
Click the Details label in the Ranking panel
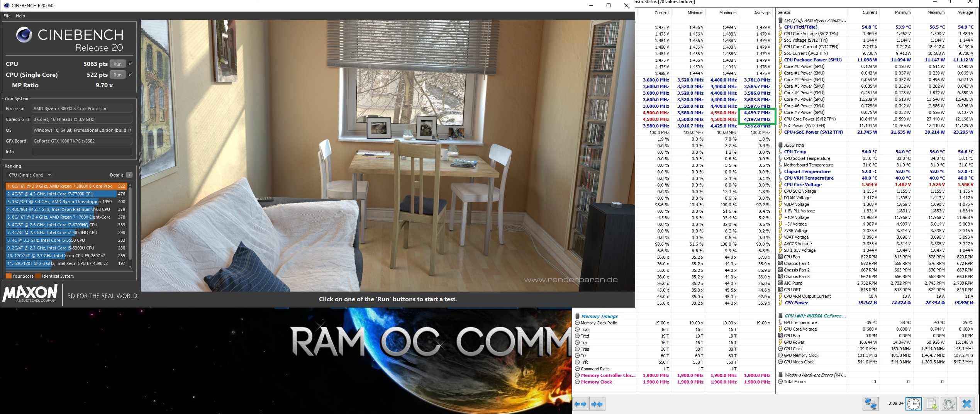click(117, 175)
